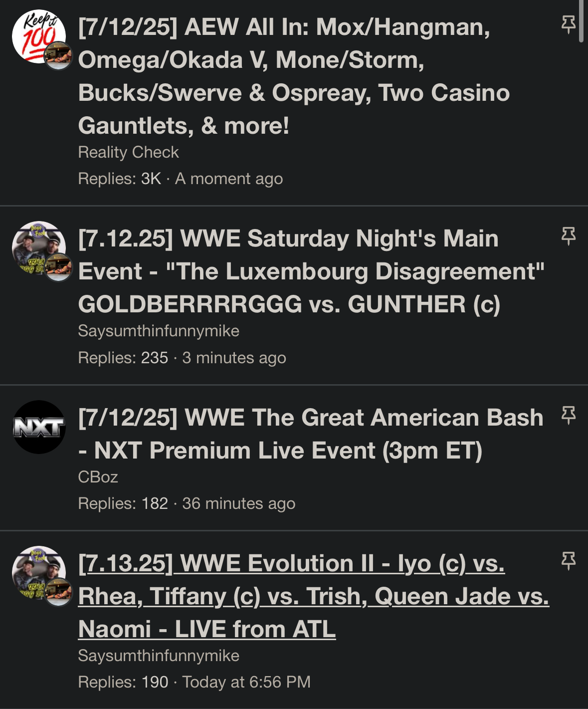Image resolution: width=588 pixels, height=709 pixels.
Task: Open Saysumthinfunnymike profile under Main Event thread
Action: [x=159, y=331]
